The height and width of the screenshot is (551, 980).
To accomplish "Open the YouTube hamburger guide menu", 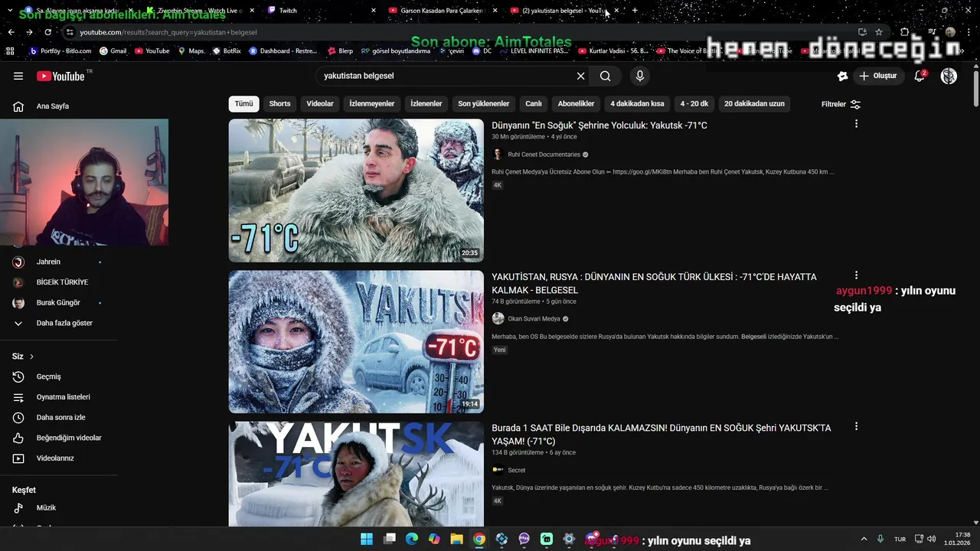I will [18, 76].
